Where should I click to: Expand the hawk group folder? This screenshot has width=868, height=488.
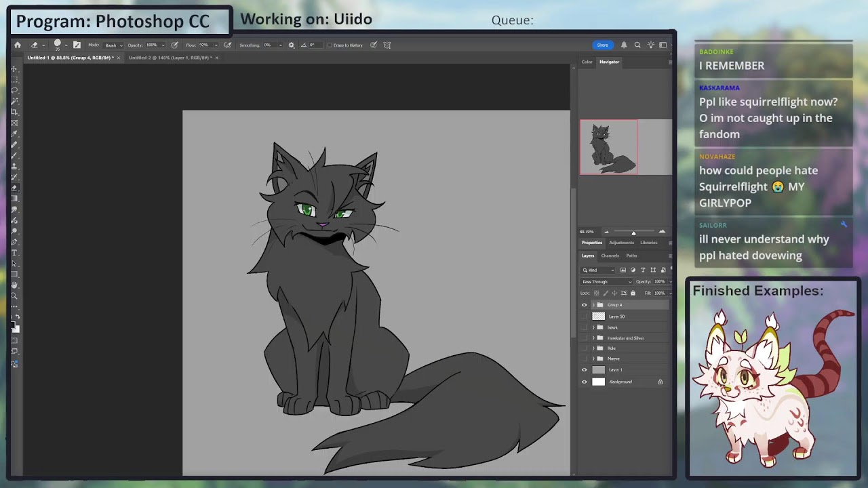point(593,327)
